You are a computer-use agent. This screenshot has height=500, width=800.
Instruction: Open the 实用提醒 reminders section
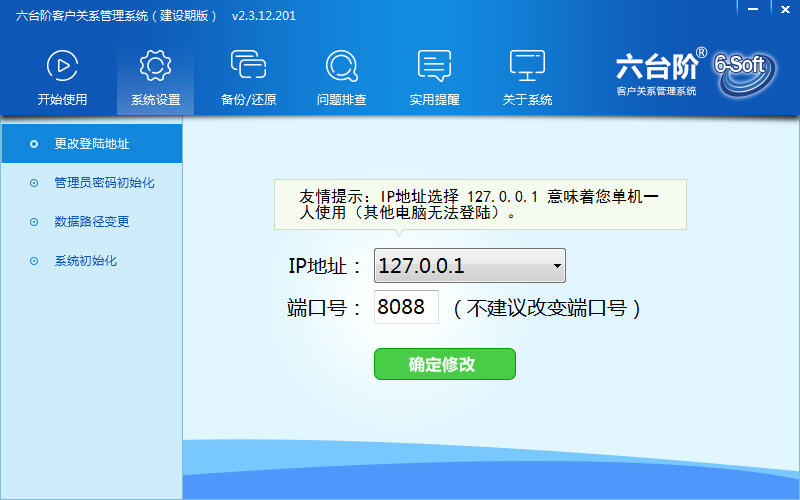[434, 78]
